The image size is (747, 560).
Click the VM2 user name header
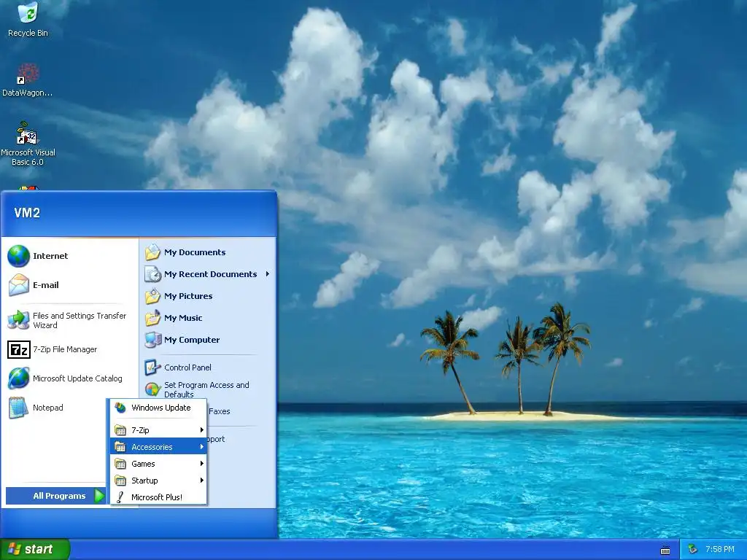[27, 213]
